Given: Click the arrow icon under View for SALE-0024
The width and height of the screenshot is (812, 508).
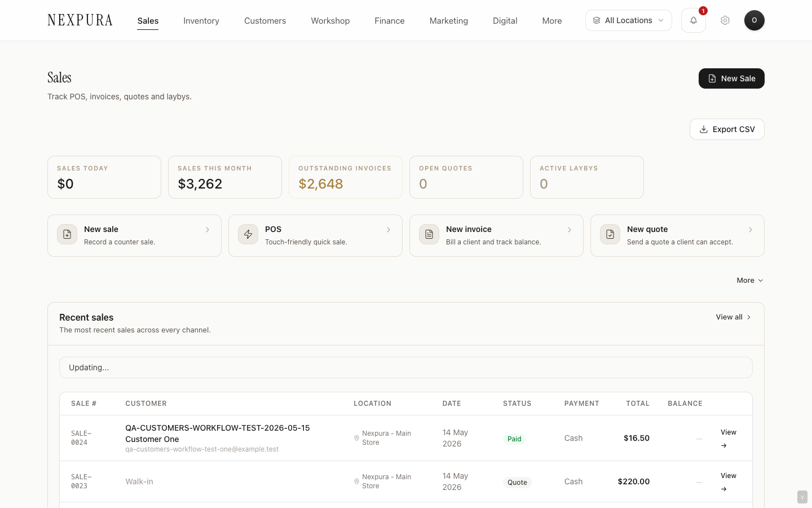Looking at the screenshot, I should [724, 446].
